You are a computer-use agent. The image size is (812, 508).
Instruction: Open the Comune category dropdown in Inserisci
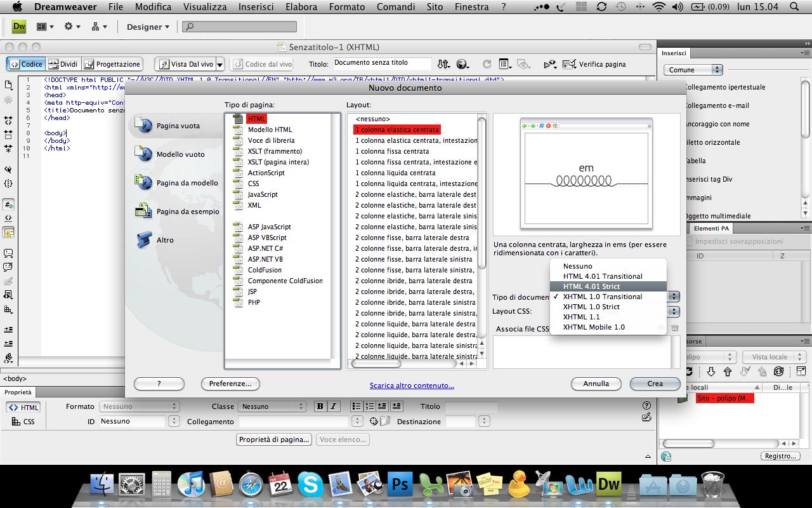pos(693,70)
